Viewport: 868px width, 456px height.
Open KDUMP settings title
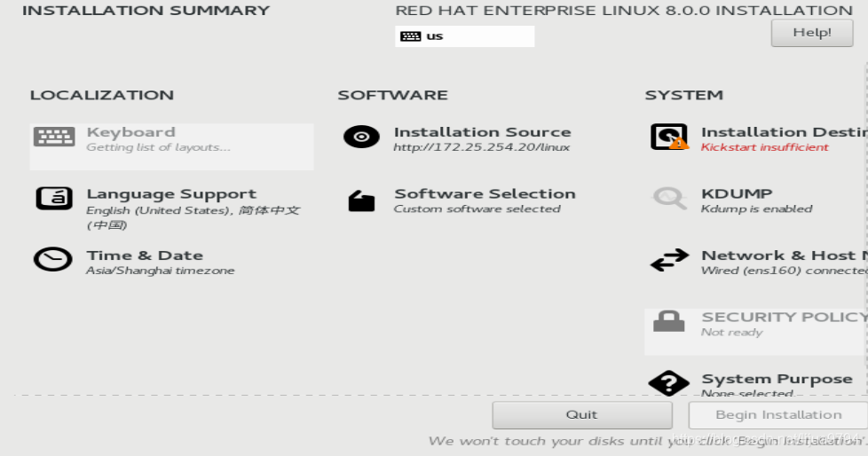pos(737,193)
